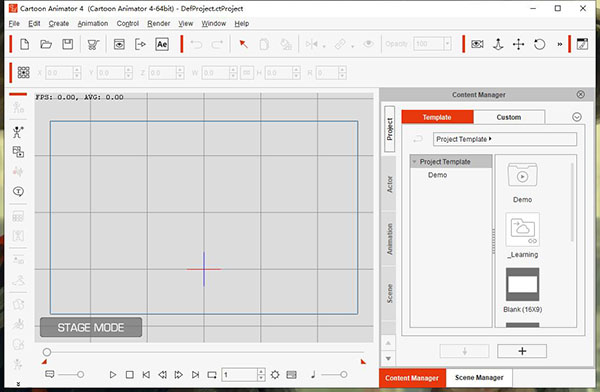Click the end range timeline marker
600x392 pixels.
[363, 361]
